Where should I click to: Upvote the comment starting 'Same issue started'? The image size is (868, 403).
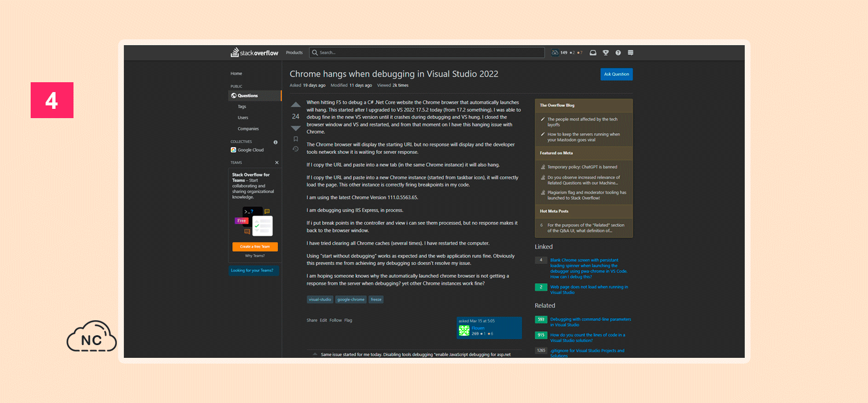315,354
